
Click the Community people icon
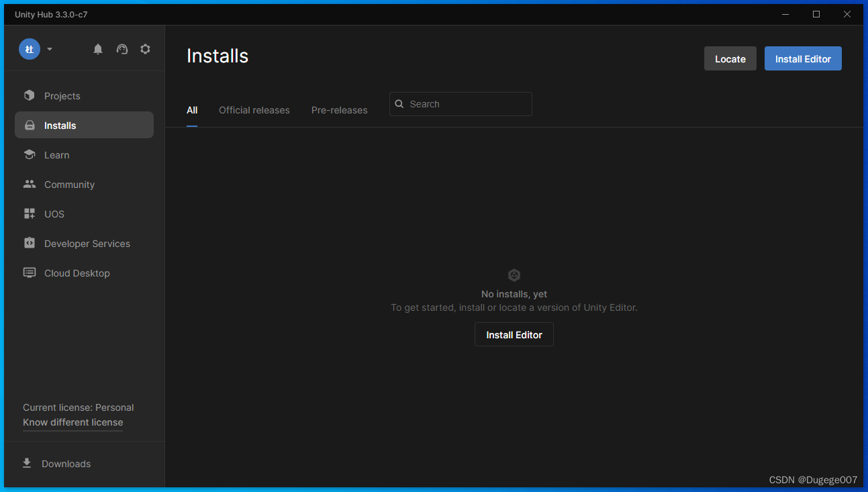(29, 184)
